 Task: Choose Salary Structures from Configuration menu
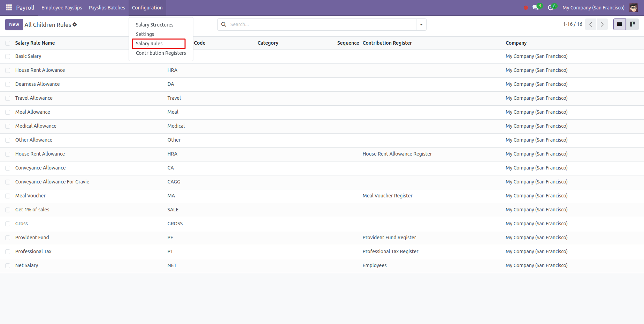(x=154, y=25)
